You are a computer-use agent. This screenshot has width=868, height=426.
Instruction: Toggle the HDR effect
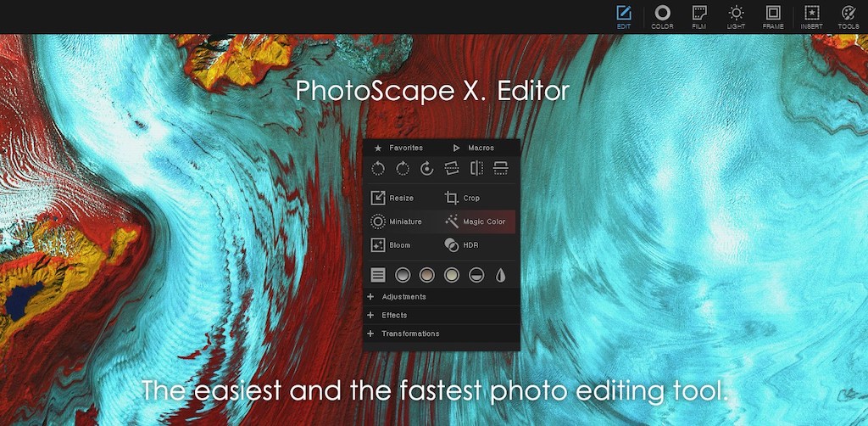(463, 245)
